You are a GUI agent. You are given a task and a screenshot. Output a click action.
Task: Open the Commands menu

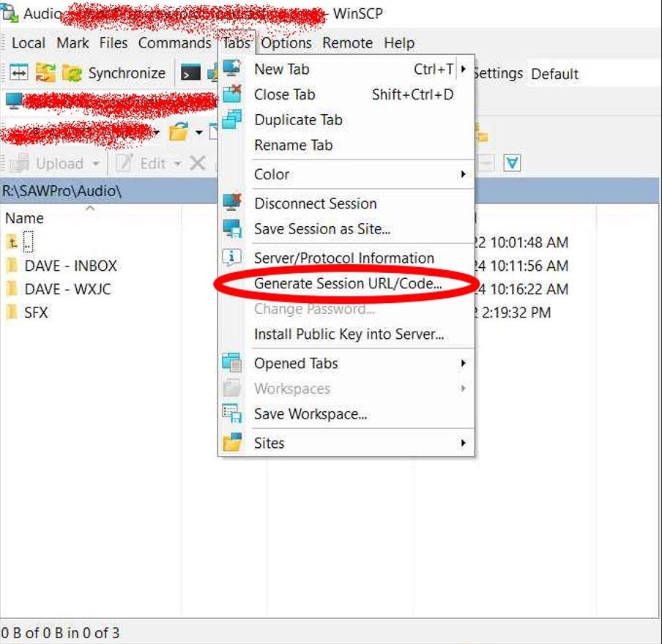pyautogui.click(x=174, y=43)
